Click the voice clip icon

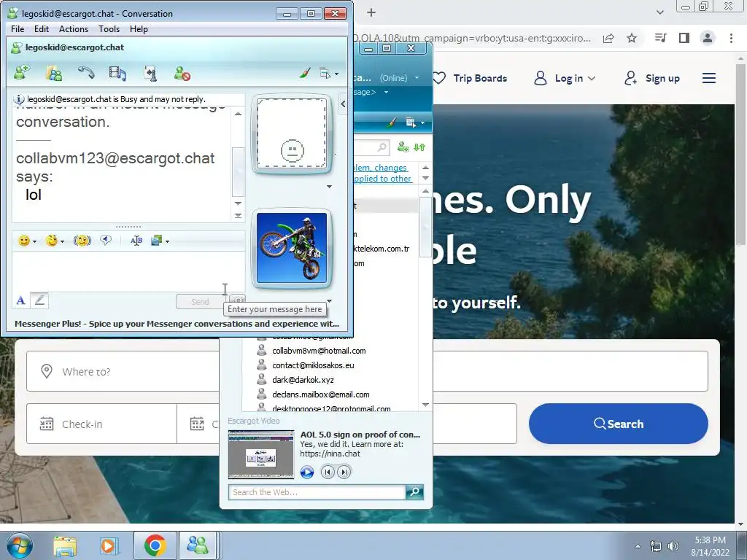coord(106,241)
